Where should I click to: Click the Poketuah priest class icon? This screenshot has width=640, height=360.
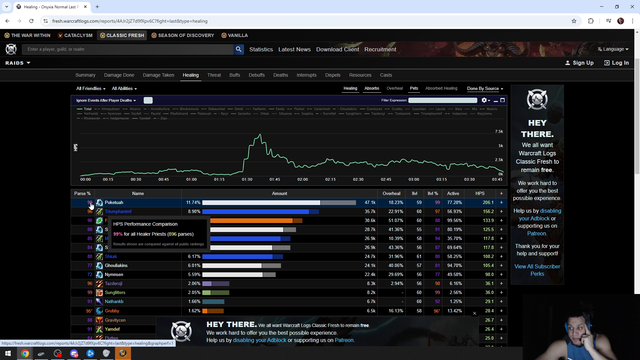[99, 202]
